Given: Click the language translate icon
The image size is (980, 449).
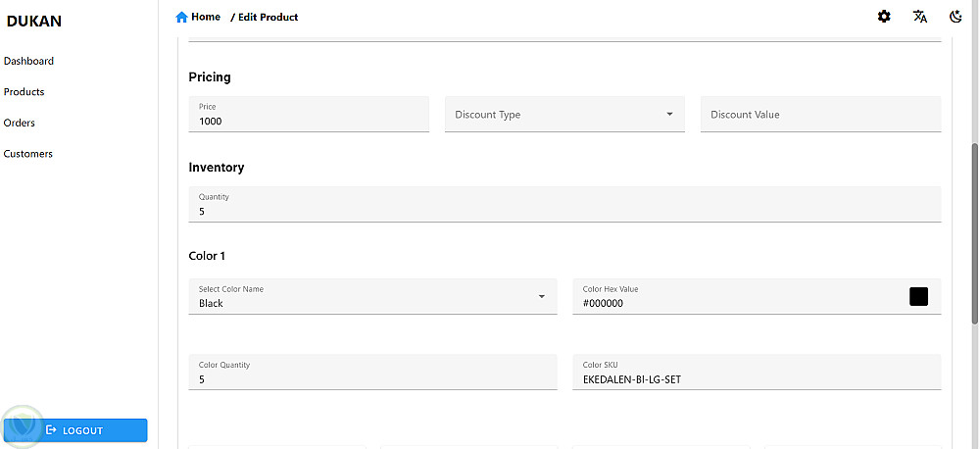Looking at the screenshot, I should (x=920, y=17).
